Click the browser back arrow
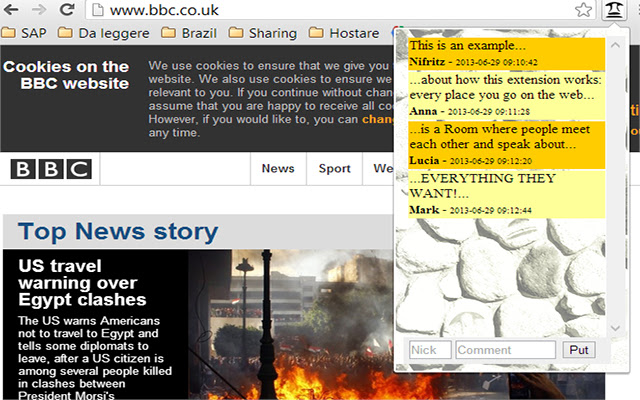 click(11, 9)
